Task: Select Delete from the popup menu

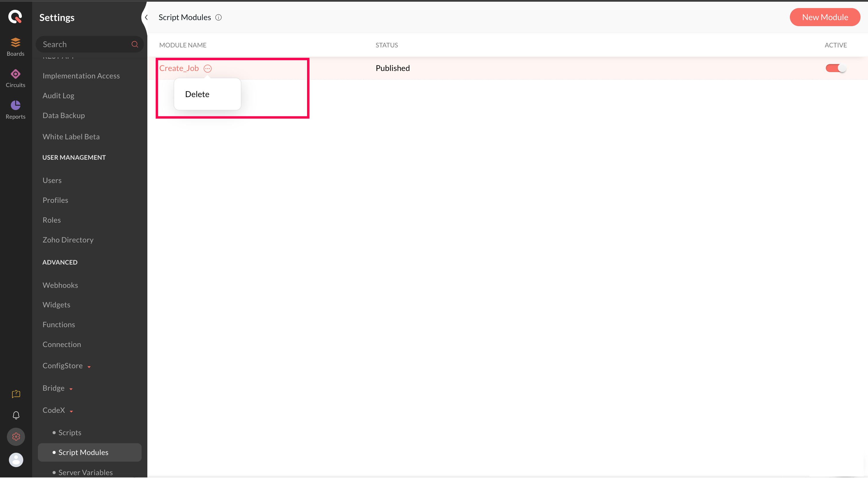Action: click(x=197, y=94)
